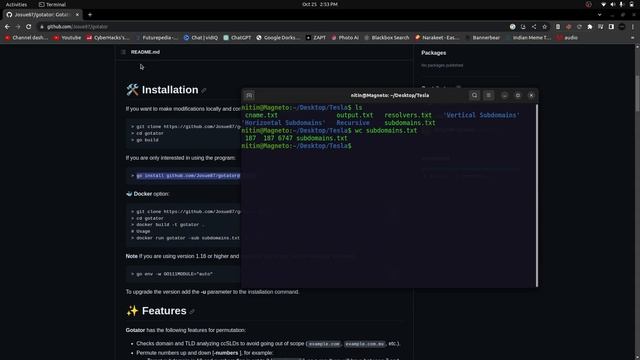Minimize the terminal window
The image size is (640, 360).
[x=504, y=96]
